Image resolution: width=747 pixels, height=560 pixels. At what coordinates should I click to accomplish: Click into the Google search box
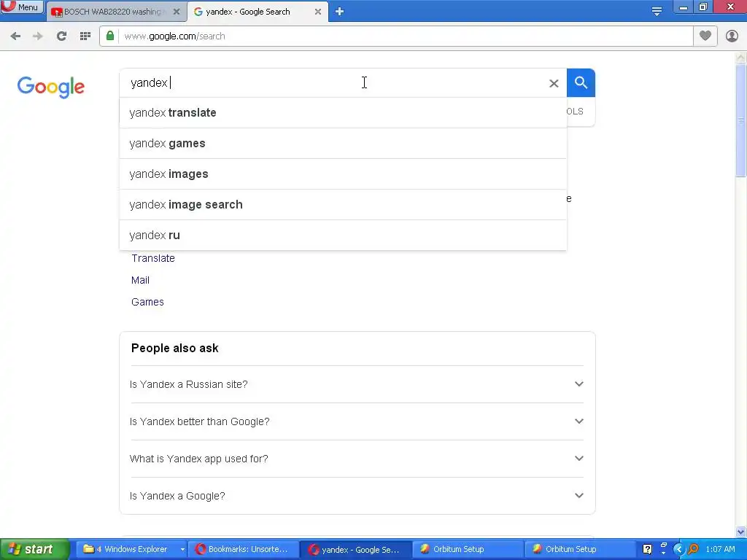pyautogui.click(x=333, y=83)
